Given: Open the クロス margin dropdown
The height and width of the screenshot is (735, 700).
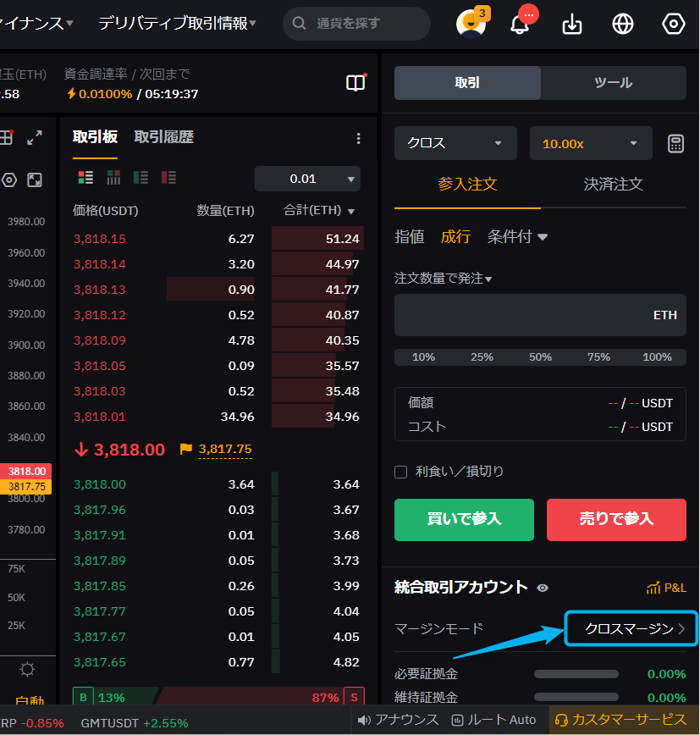Looking at the screenshot, I should (x=455, y=143).
